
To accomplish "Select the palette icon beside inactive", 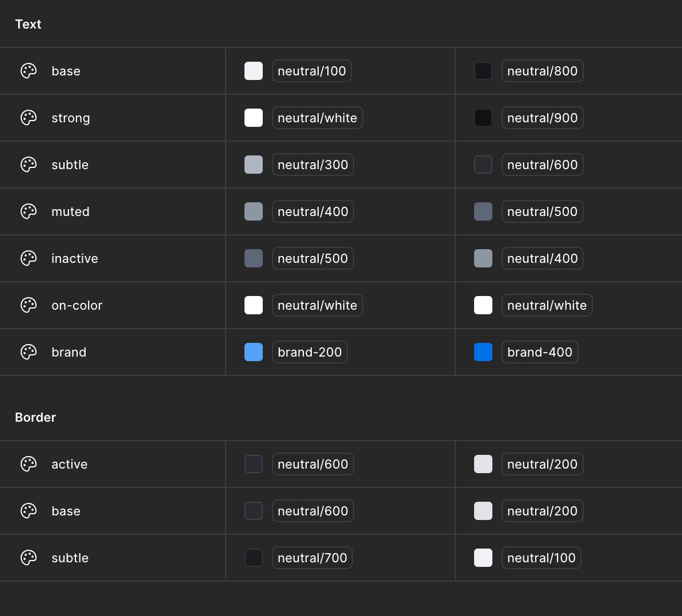I will (29, 258).
